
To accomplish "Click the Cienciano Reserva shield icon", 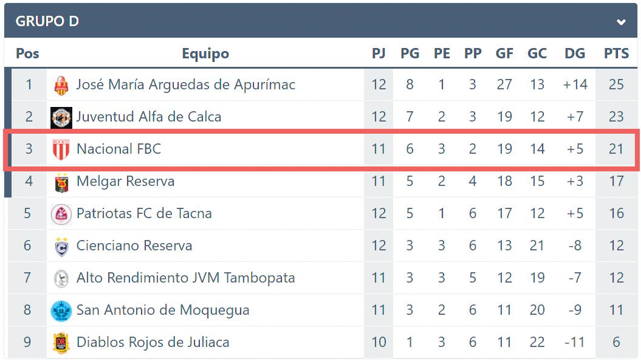I will click(61, 247).
